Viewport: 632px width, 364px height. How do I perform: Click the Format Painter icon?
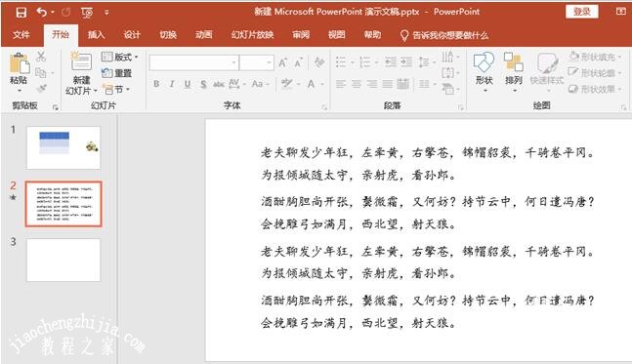41,88
